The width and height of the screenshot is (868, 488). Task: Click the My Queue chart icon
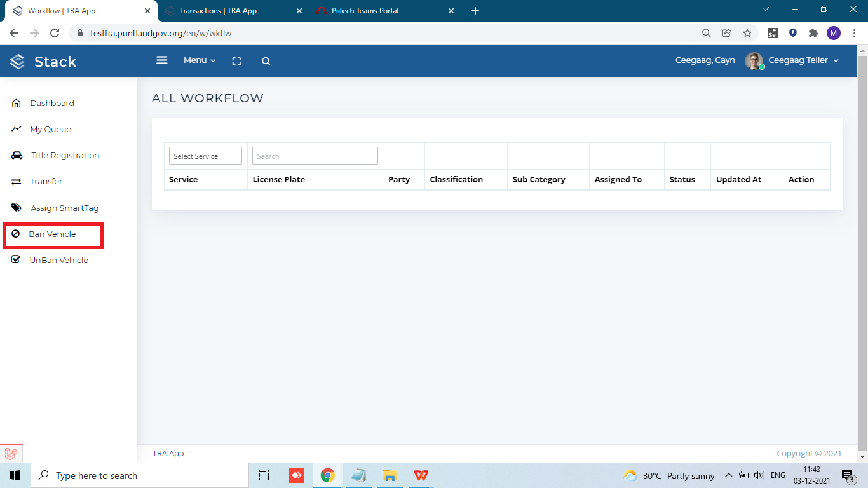click(17, 128)
